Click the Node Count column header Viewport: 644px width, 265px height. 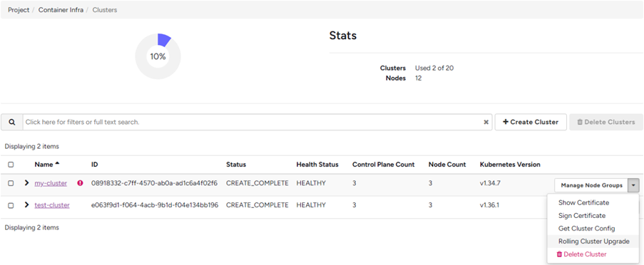click(x=447, y=165)
